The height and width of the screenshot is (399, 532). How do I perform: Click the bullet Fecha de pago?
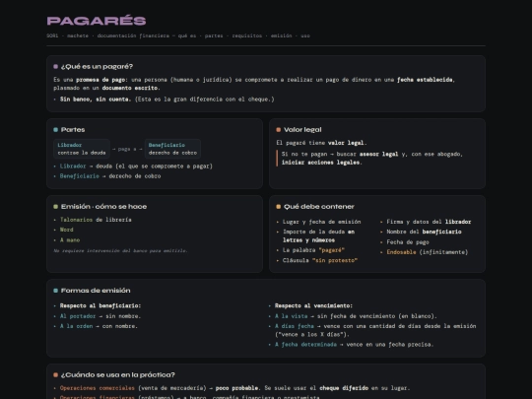408,242
